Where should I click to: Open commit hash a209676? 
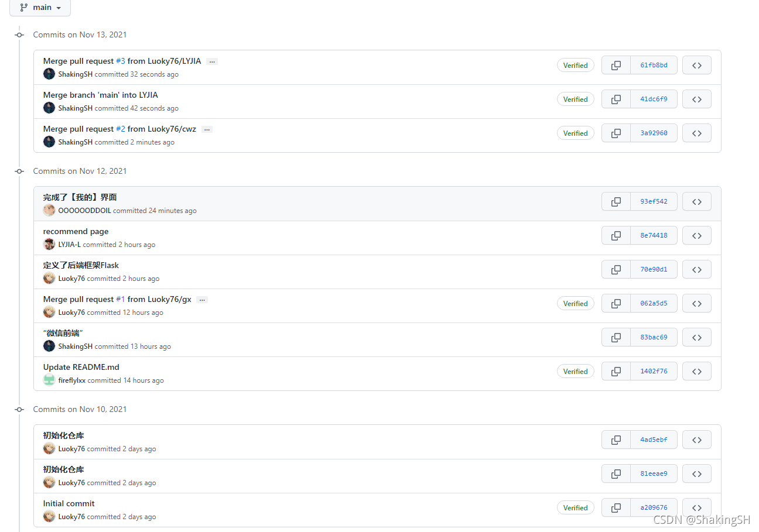click(654, 508)
